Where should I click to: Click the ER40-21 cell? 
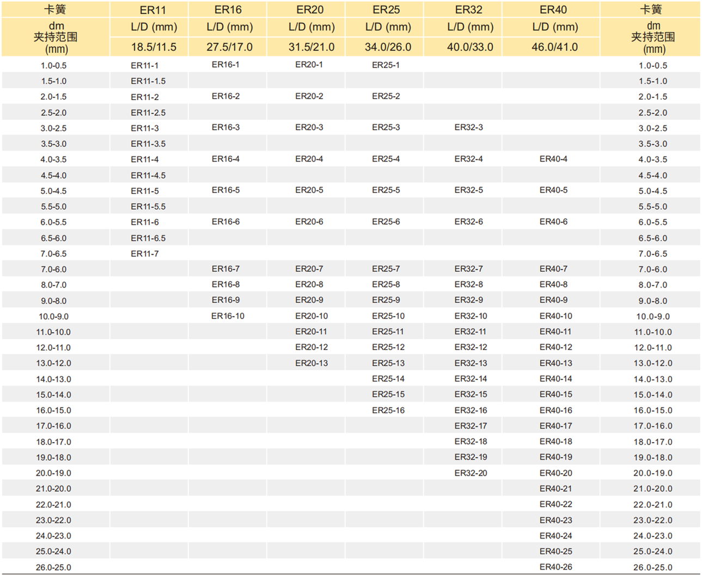click(556, 488)
